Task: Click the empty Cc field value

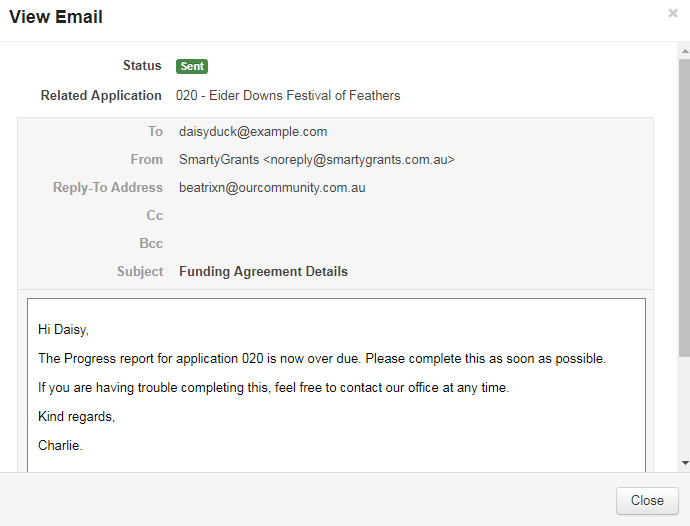Action: pyautogui.click(x=300, y=215)
